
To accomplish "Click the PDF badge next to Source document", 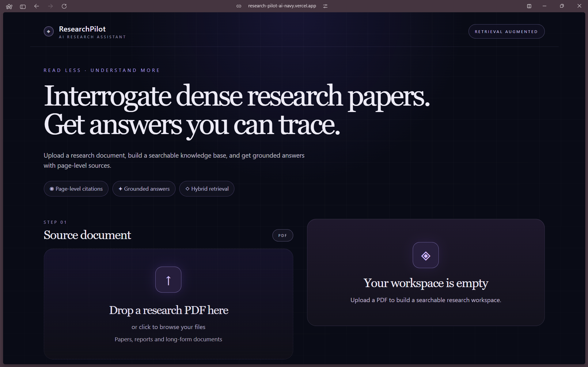I will 283,235.
